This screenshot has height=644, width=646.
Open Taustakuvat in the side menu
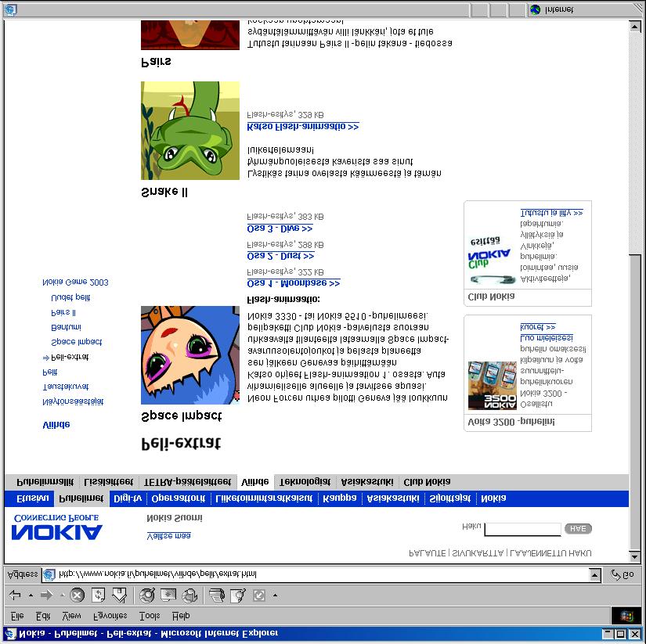click(x=66, y=387)
